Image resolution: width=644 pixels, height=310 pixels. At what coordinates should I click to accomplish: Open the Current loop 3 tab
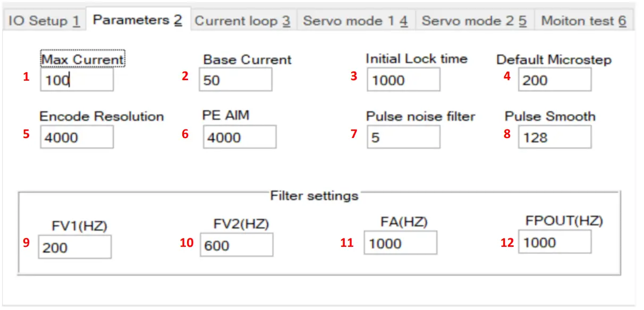pyautogui.click(x=242, y=20)
